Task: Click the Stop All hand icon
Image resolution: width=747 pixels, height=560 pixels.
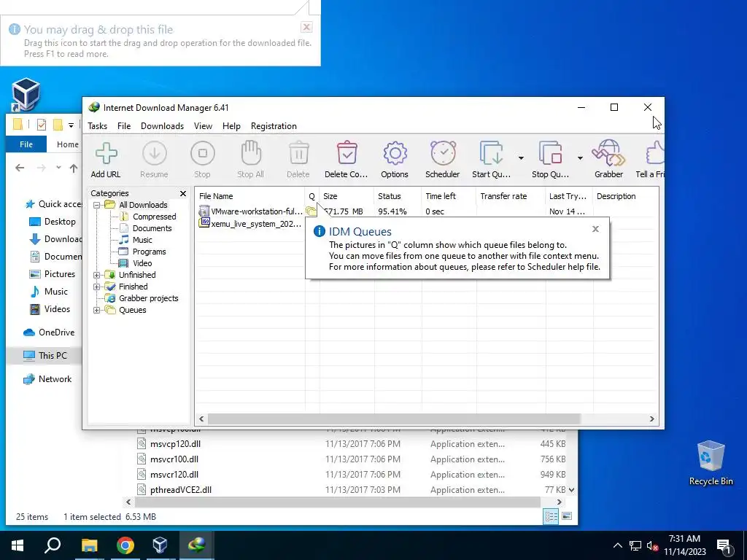Action: [x=251, y=160]
